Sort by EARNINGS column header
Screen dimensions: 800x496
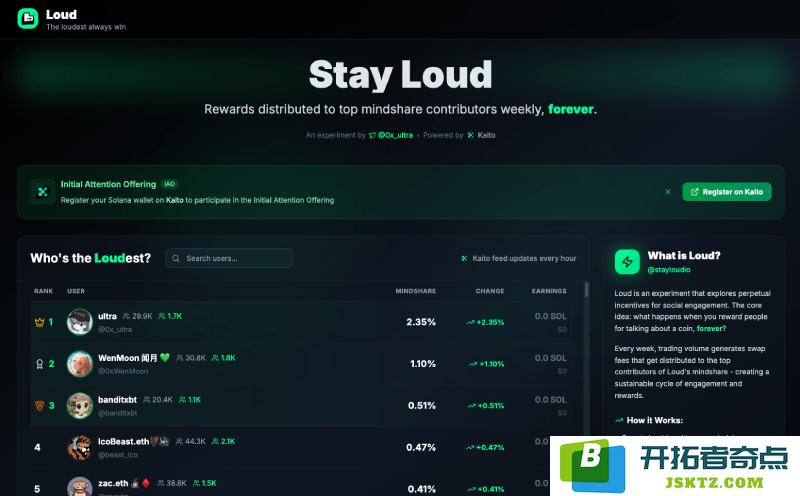point(549,291)
